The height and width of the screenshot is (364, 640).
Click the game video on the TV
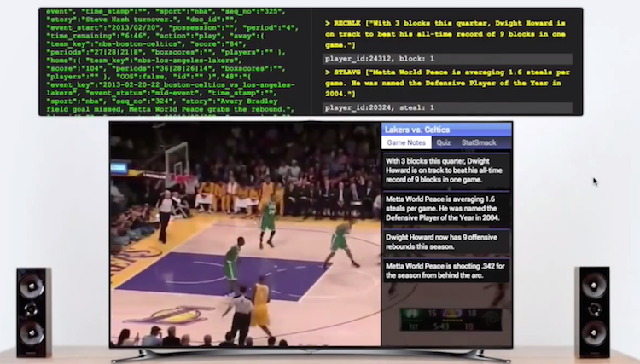245,234
